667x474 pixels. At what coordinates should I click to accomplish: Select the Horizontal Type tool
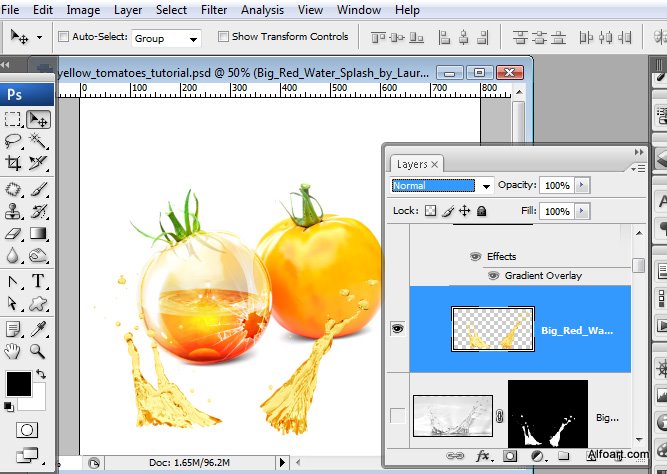39,281
